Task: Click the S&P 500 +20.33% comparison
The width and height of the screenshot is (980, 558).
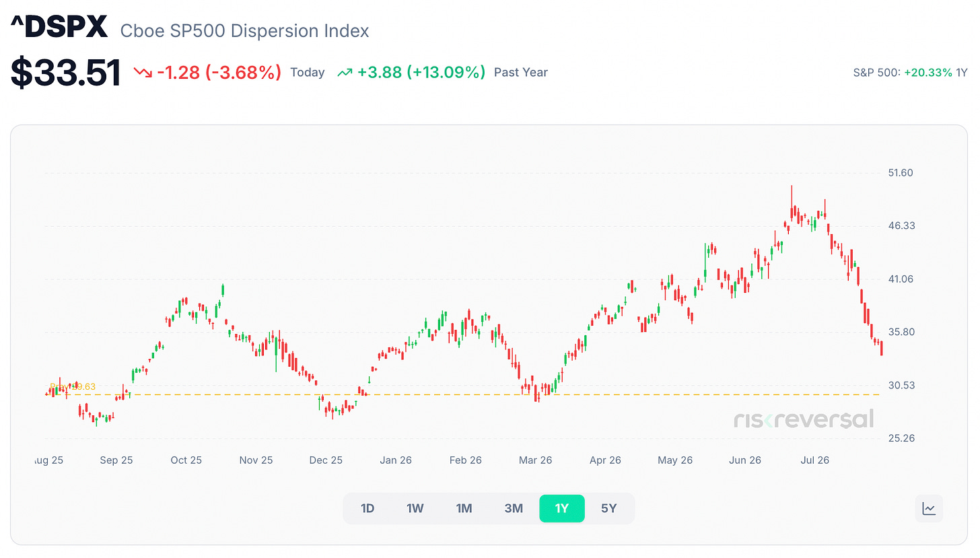Action: (911, 73)
